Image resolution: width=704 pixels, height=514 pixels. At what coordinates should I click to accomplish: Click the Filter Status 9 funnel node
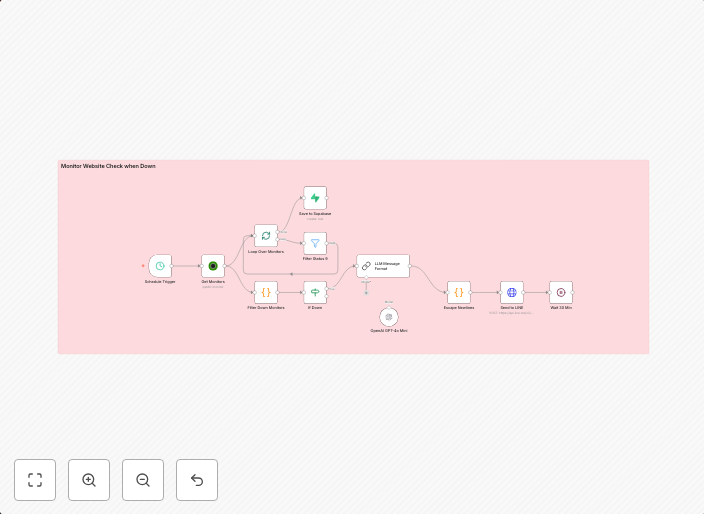[x=315, y=243]
